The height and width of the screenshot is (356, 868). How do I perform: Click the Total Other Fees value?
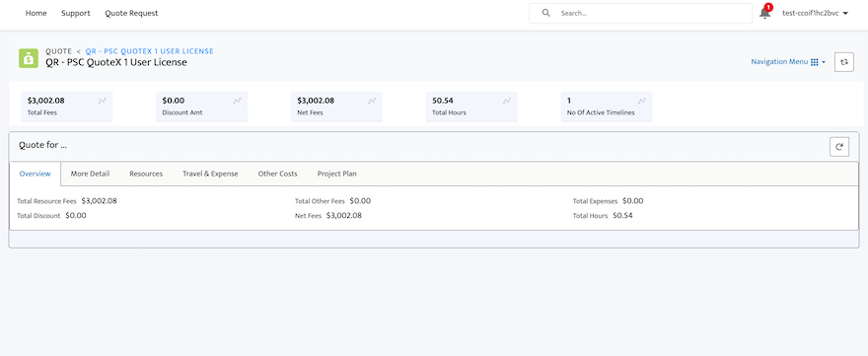tap(360, 201)
